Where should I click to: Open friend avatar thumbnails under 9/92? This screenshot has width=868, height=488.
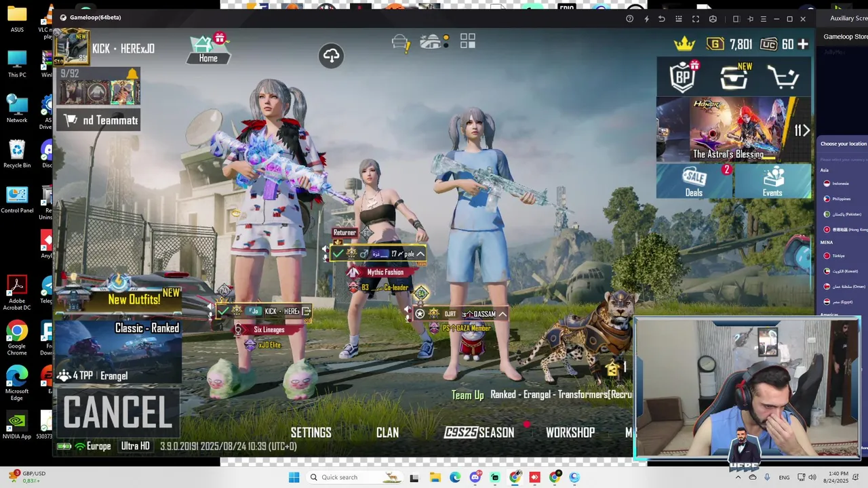point(99,92)
